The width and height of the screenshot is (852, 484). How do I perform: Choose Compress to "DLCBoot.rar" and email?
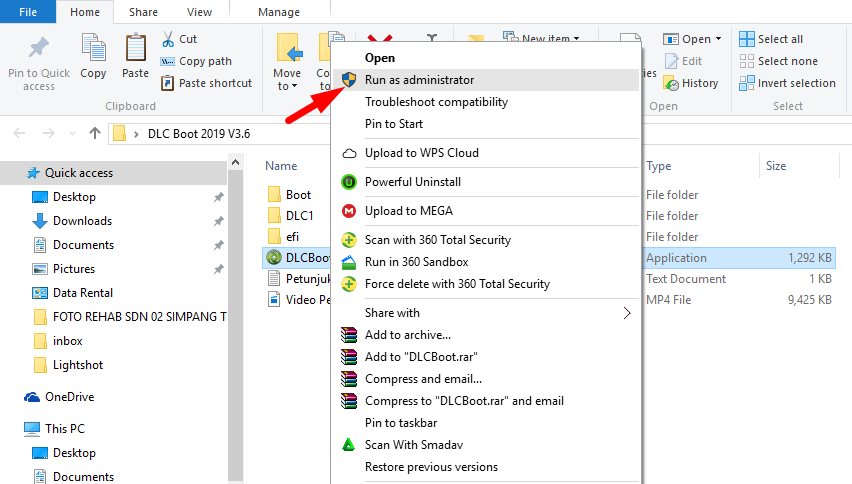[485, 401]
